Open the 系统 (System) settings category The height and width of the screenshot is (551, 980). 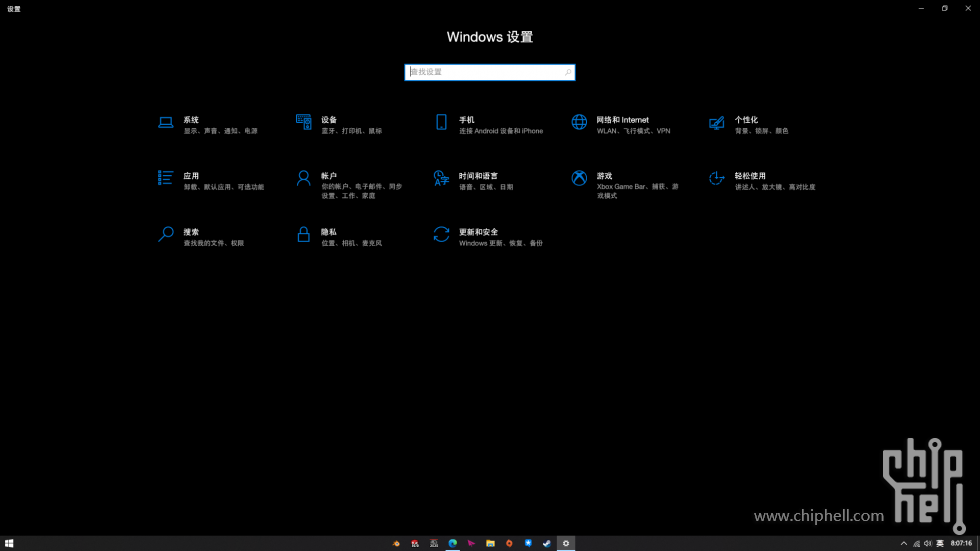[x=208, y=125]
